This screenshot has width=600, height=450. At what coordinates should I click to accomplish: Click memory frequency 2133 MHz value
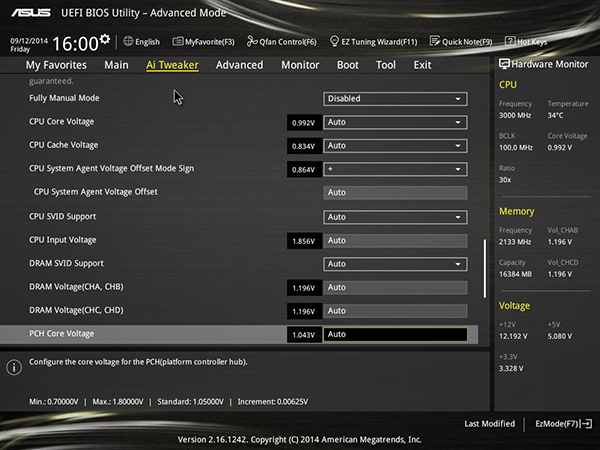coord(515,242)
